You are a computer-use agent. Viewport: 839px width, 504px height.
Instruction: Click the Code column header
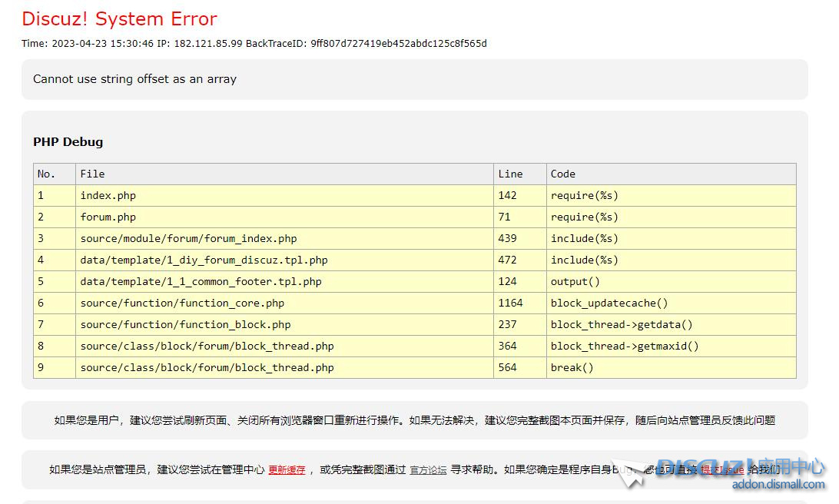pos(562,174)
